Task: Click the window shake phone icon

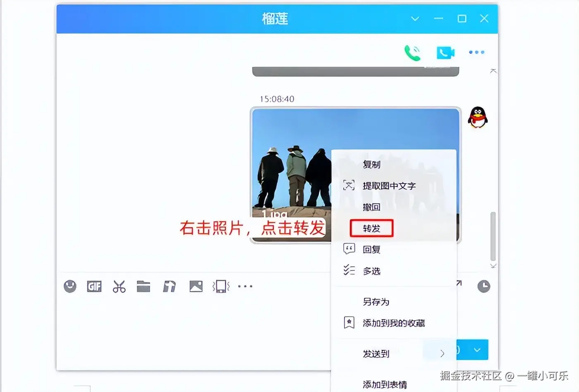Action: [x=221, y=286]
